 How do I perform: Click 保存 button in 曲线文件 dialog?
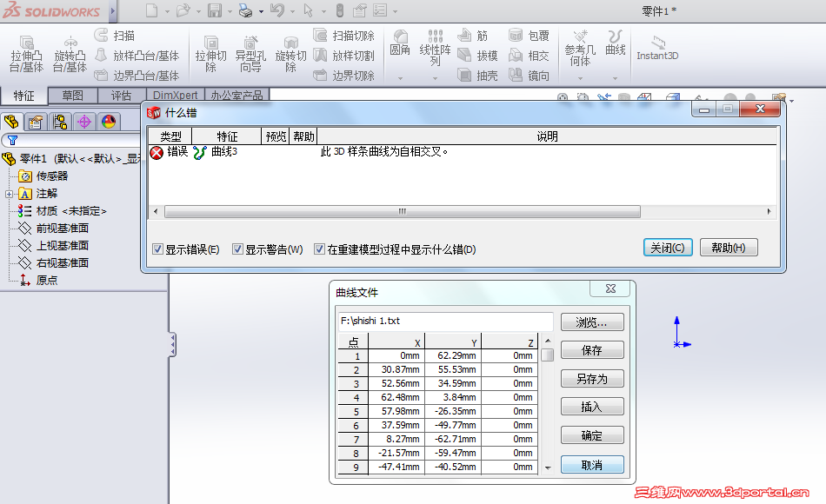tap(592, 350)
